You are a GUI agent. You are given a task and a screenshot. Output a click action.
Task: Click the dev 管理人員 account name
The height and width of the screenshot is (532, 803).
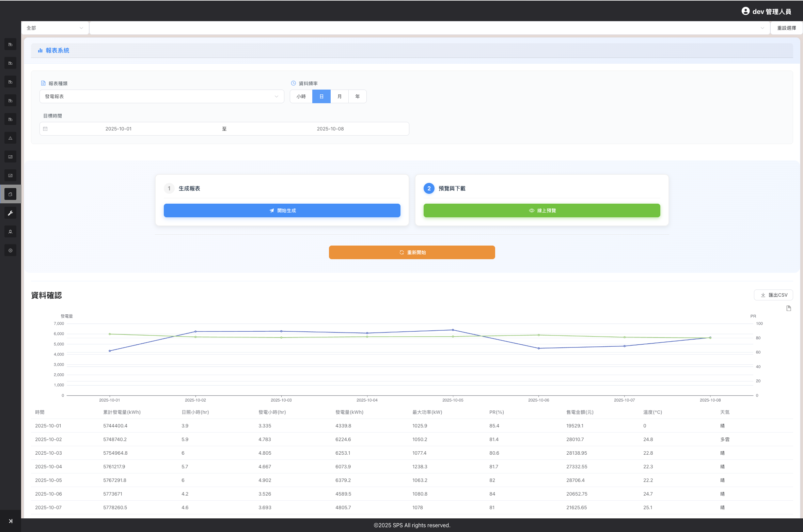click(x=772, y=12)
